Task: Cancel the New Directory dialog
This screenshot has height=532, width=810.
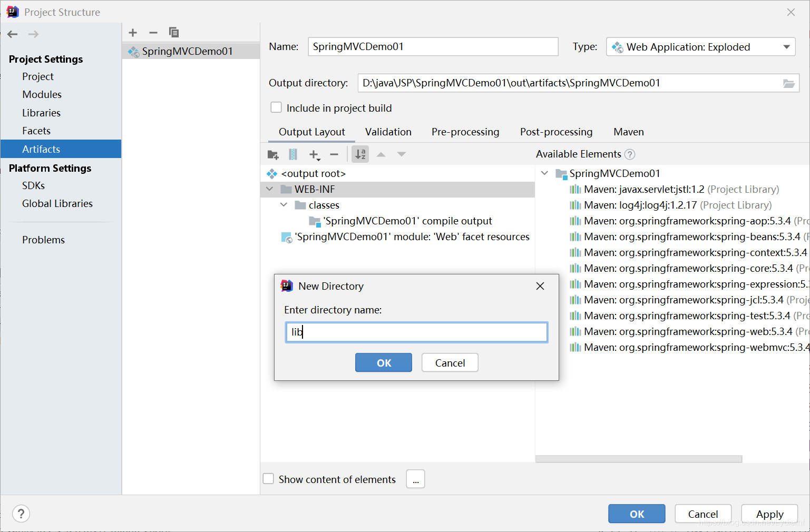Action: coord(450,362)
